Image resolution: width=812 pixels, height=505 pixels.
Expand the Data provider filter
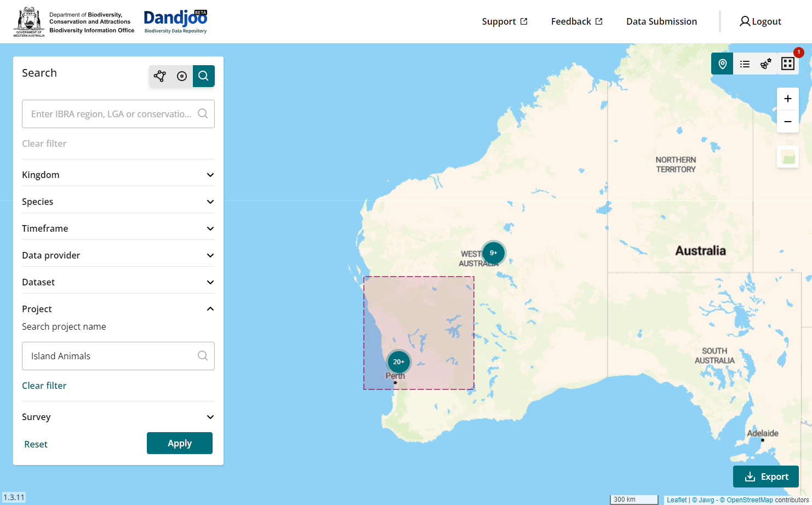tap(118, 255)
